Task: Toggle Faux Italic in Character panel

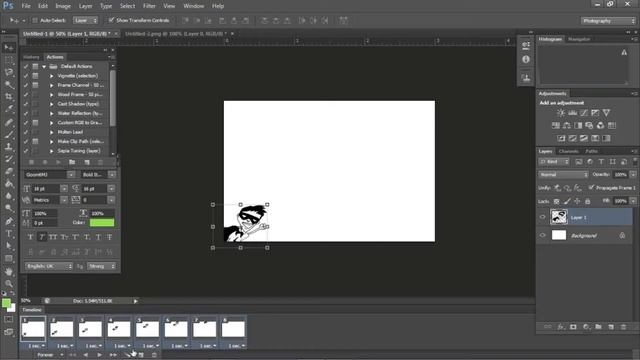Action: point(42,237)
